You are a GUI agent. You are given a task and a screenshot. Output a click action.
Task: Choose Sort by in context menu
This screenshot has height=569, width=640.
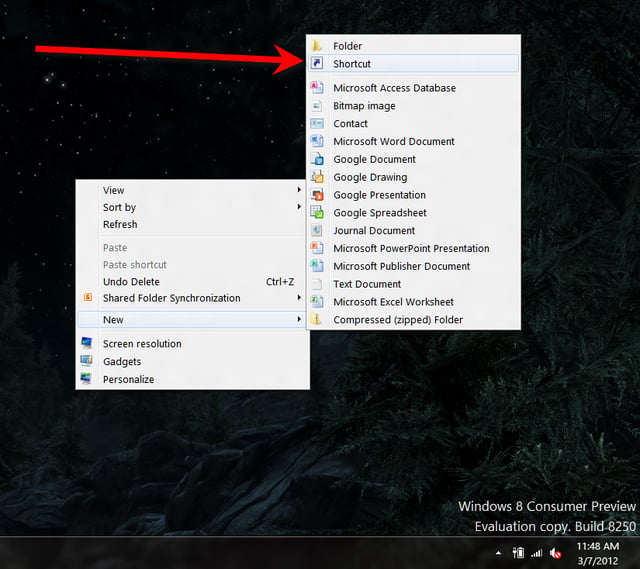[193, 207]
